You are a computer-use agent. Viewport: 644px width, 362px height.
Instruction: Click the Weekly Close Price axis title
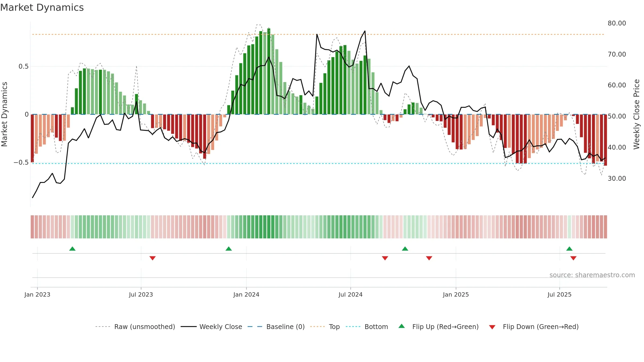[636, 114]
